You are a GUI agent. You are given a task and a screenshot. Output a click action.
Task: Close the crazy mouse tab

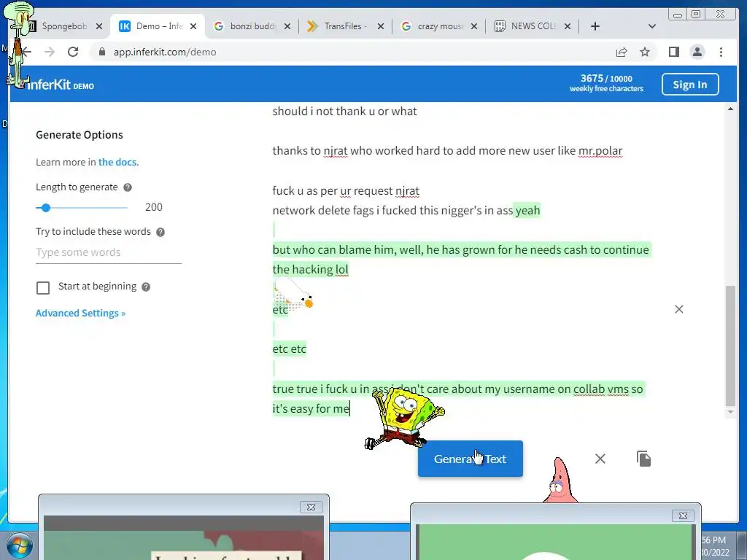[x=474, y=26]
